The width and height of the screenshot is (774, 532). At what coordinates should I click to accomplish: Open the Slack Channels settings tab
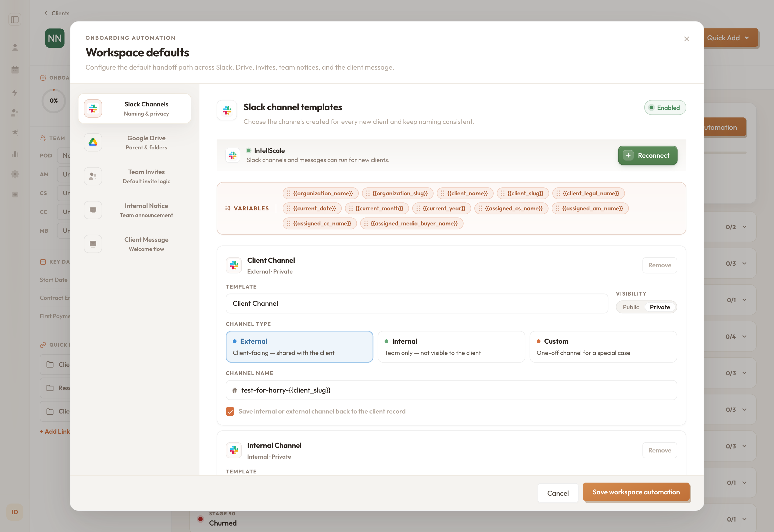coord(134,109)
